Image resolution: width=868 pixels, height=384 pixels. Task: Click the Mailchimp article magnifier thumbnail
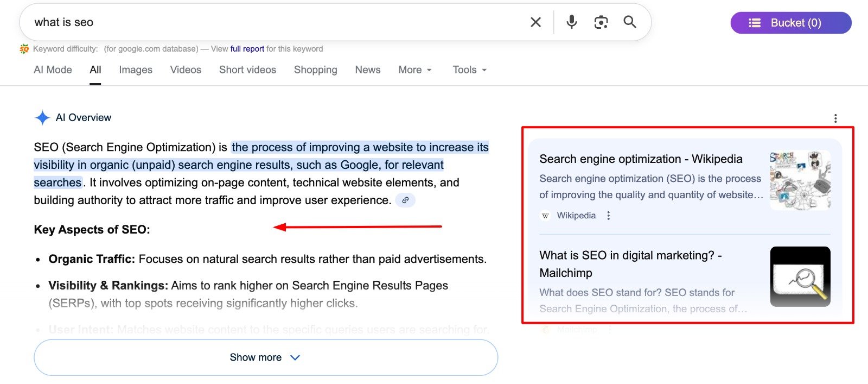[x=800, y=276]
